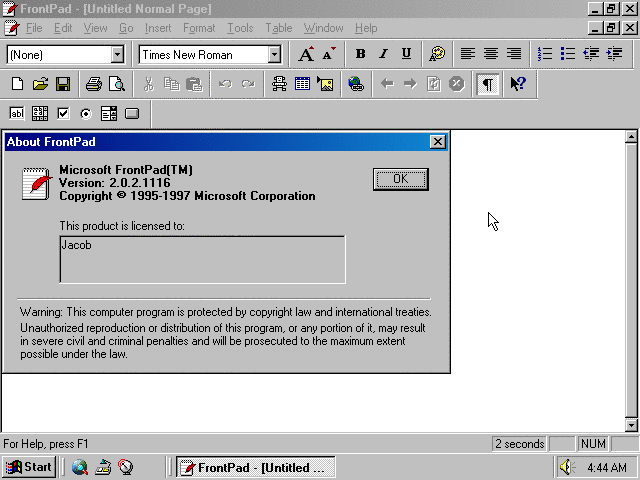Insert radio button form field
The height and width of the screenshot is (480, 640).
click(x=86, y=113)
